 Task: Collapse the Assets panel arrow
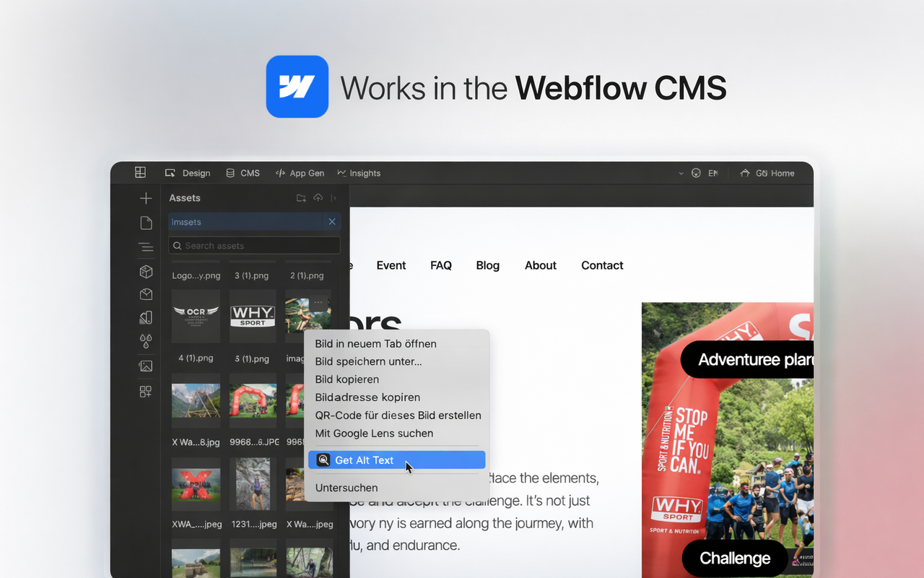click(334, 198)
